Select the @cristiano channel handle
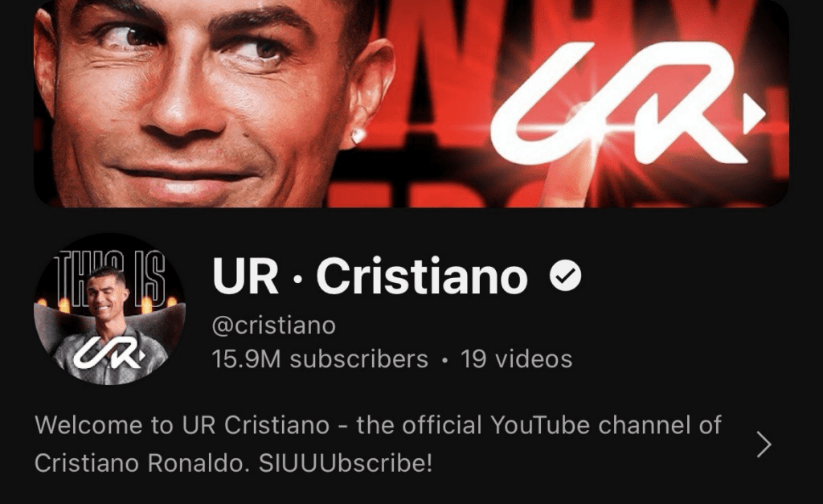The image size is (823, 504). (x=273, y=325)
